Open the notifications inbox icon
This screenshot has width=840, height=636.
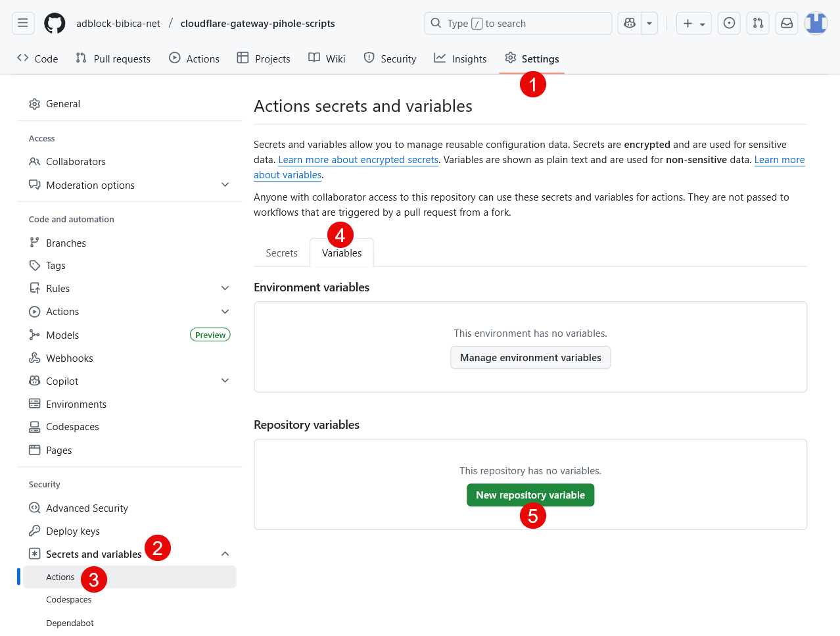[x=787, y=23]
